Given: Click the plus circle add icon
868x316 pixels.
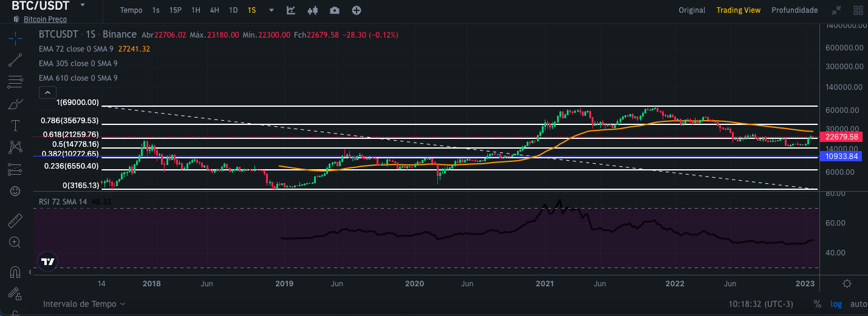Looking at the screenshot, I should tap(357, 10).
